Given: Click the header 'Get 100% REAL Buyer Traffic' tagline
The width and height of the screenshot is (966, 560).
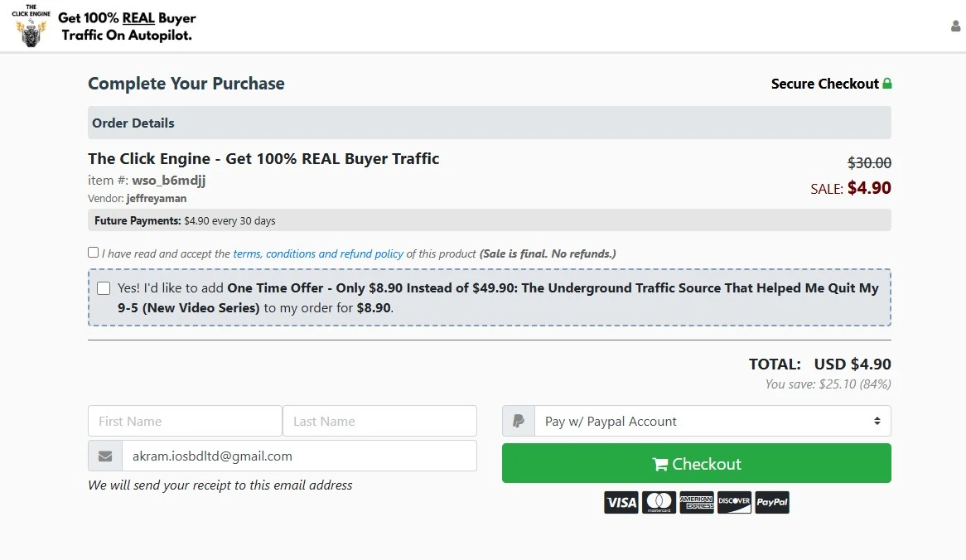Looking at the screenshot, I should coord(127,27).
